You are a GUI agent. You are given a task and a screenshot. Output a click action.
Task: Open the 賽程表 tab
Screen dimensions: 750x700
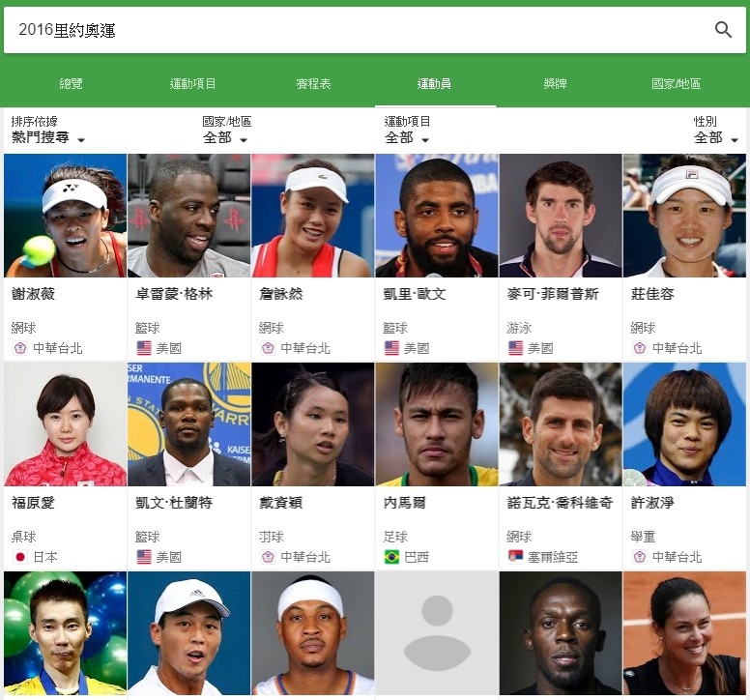point(313,84)
